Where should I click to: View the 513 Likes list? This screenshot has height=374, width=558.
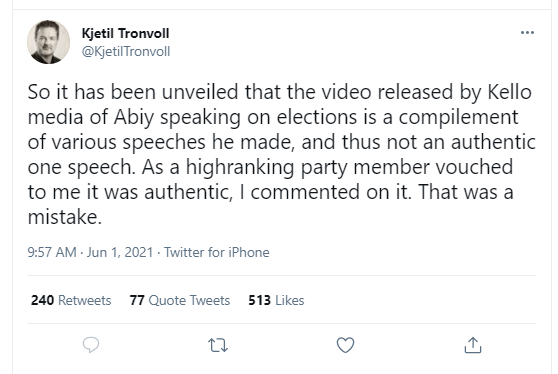(x=276, y=300)
